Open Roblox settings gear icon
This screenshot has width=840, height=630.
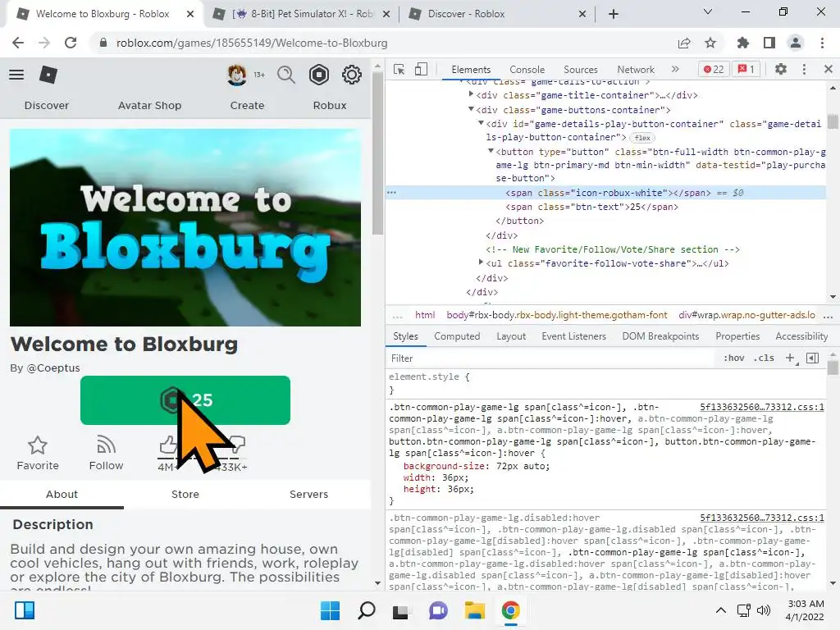351,75
